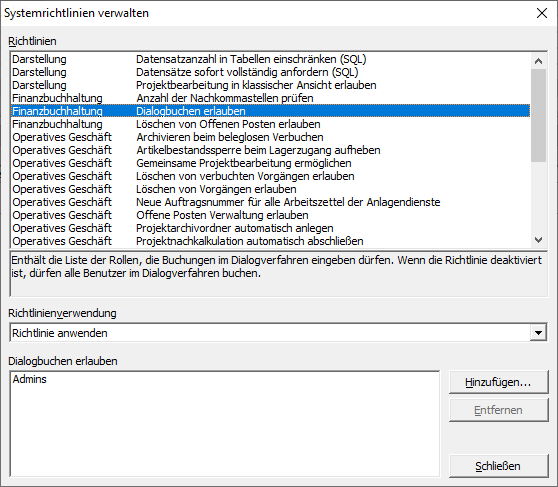Select Admins in the roles list
Viewport: 558px width, 487px height.
tap(30, 379)
